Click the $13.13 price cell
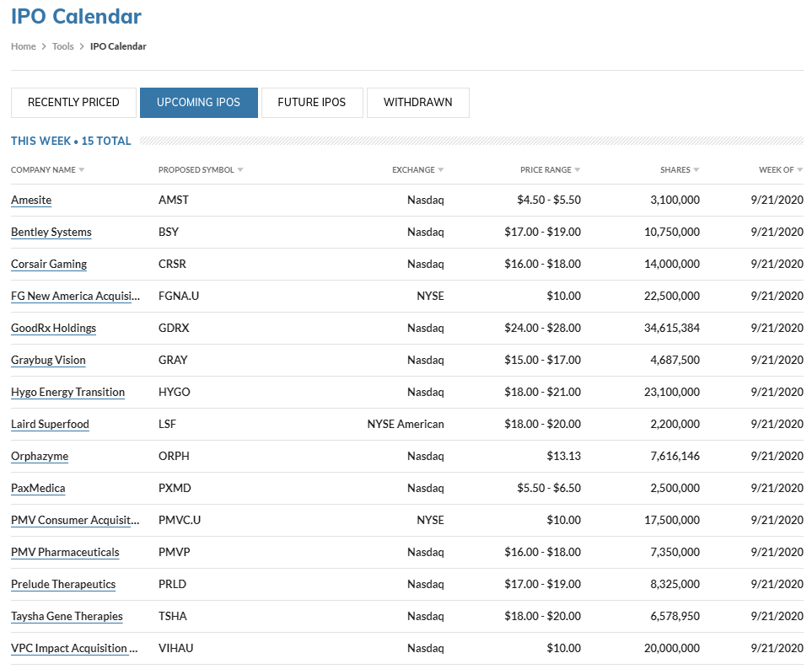The width and height of the screenshot is (812, 669). [564, 457]
